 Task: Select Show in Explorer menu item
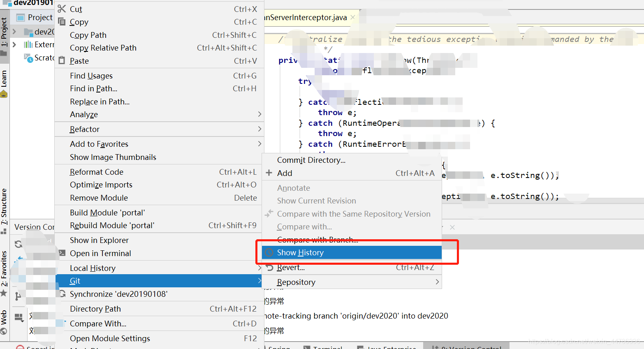[x=159, y=240]
